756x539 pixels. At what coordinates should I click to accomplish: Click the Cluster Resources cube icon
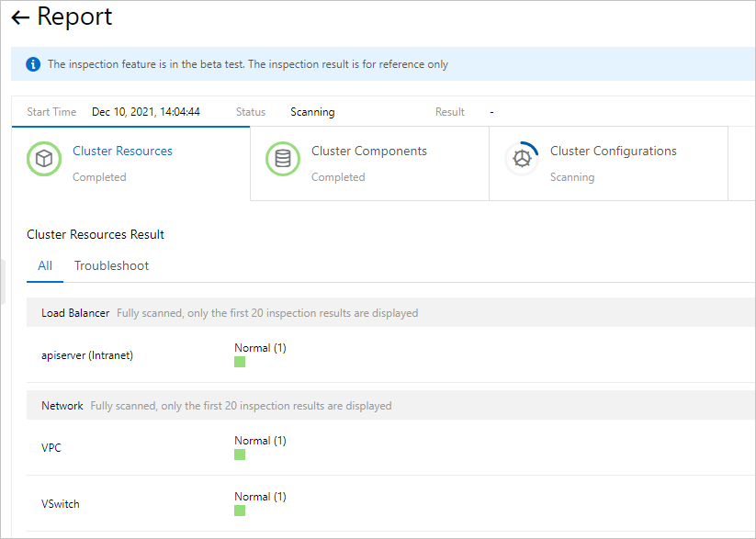point(44,159)
